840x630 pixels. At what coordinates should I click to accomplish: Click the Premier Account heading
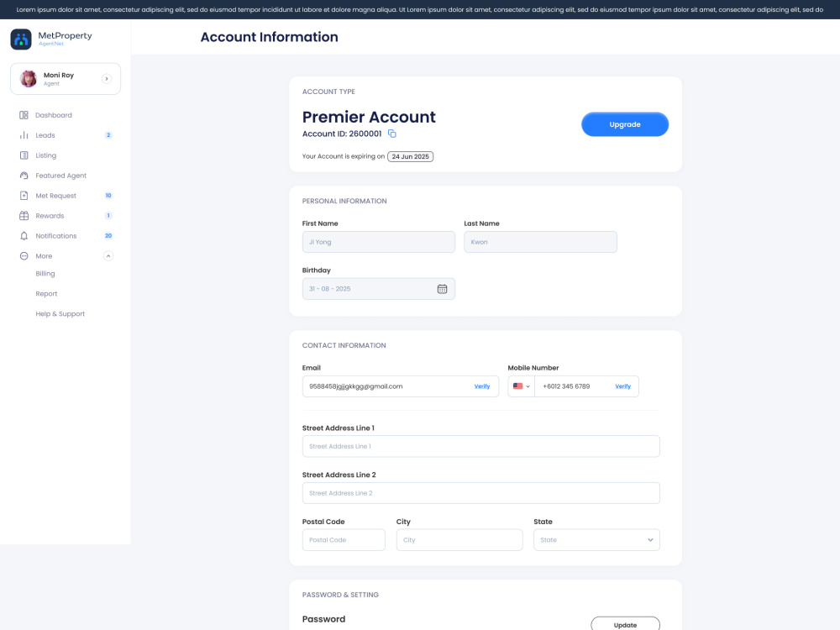[369, 117]
